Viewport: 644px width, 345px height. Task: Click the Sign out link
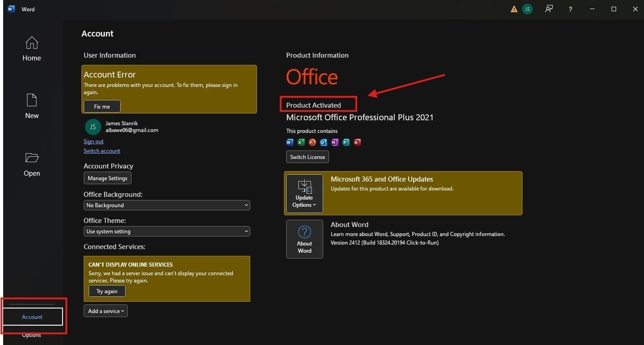click(94, 141)
